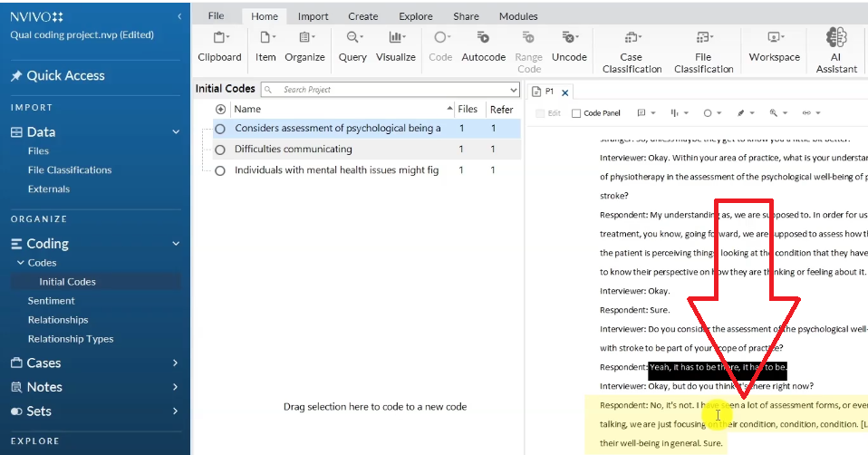This screenshot has height=455, width=868.
Task: Open the Visualize chart menu
Action: (x=395, y=47)
